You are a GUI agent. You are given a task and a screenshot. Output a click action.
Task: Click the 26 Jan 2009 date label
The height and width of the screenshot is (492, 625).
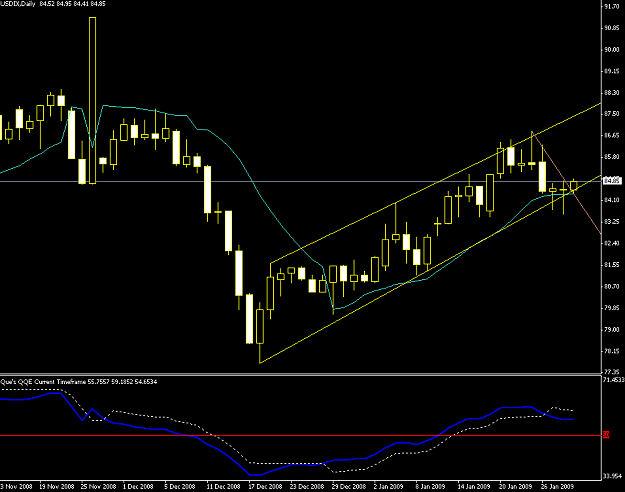[x=557, y=486]
